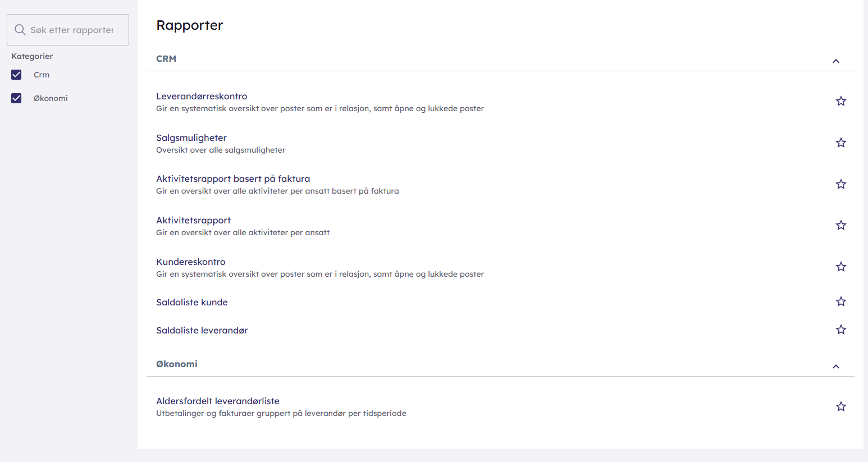
Task: Star the Salgsmuligheter report
Action: pos(840,143)
